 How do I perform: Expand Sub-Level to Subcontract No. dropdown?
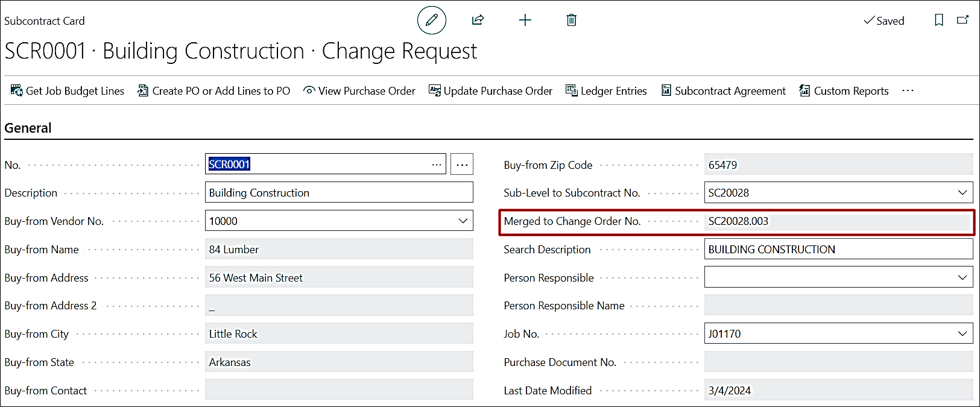coord(962,193)
